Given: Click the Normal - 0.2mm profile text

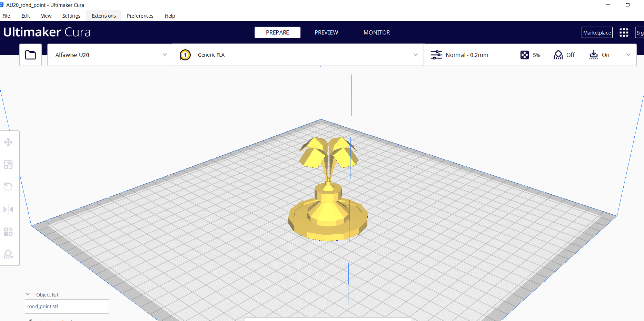Looking at the screenshot, I should [467, 55].
